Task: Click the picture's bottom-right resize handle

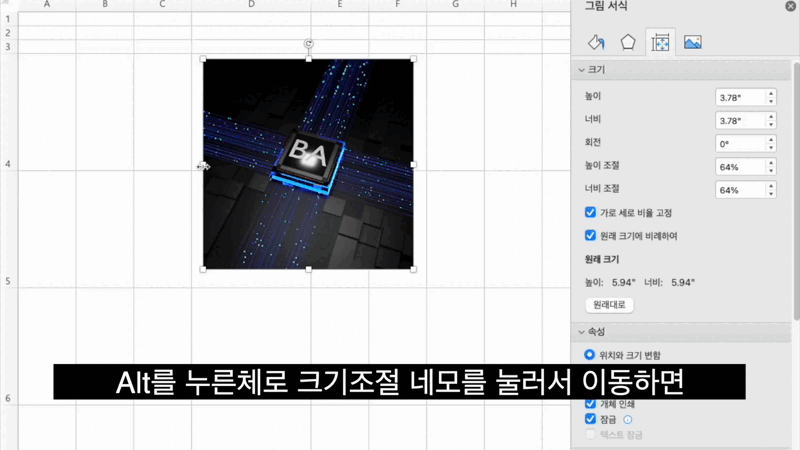Action: click(413, 269)
